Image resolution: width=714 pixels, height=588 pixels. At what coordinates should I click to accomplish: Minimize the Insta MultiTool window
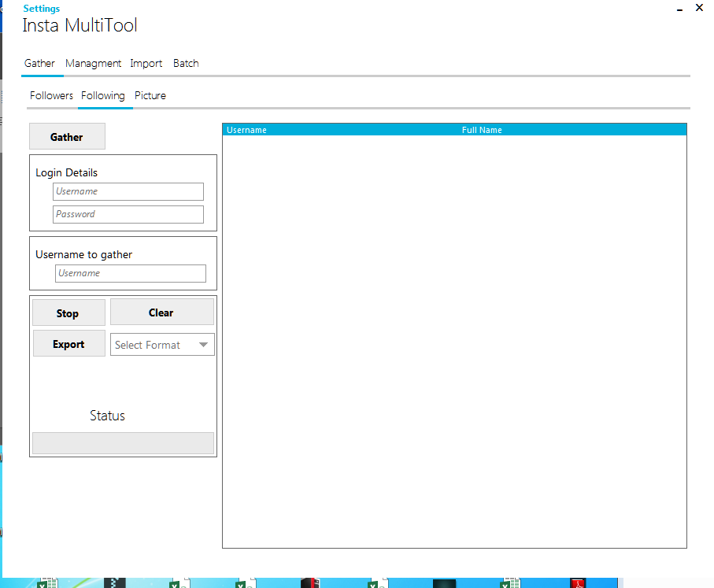point(679,9)
